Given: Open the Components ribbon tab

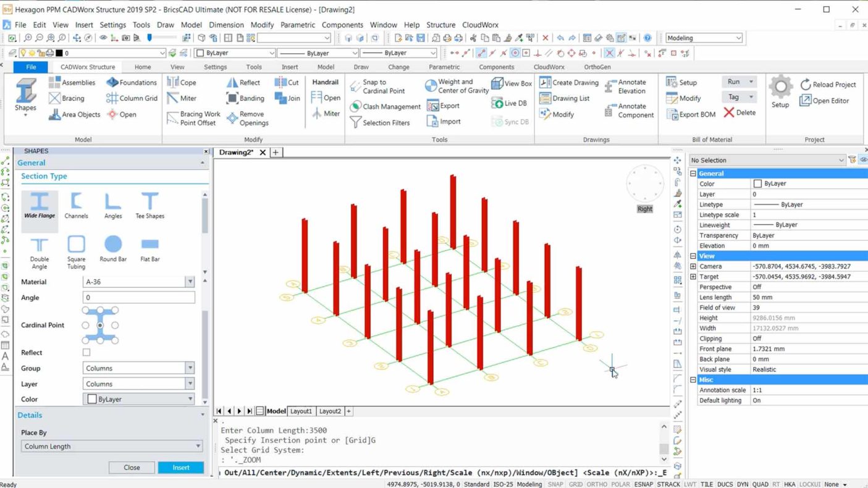Looking at the screenshot, I should click(x=497, y=67).
